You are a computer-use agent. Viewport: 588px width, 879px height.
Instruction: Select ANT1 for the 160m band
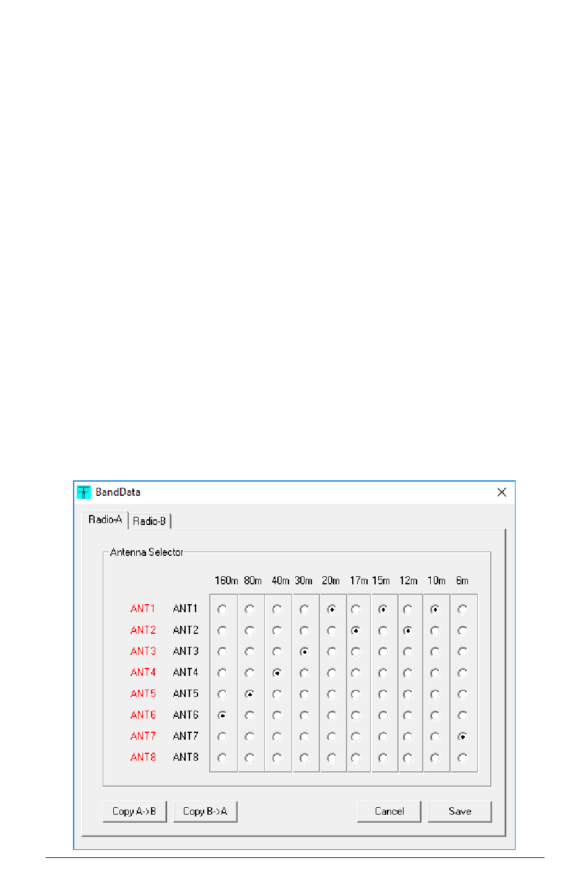222,610
